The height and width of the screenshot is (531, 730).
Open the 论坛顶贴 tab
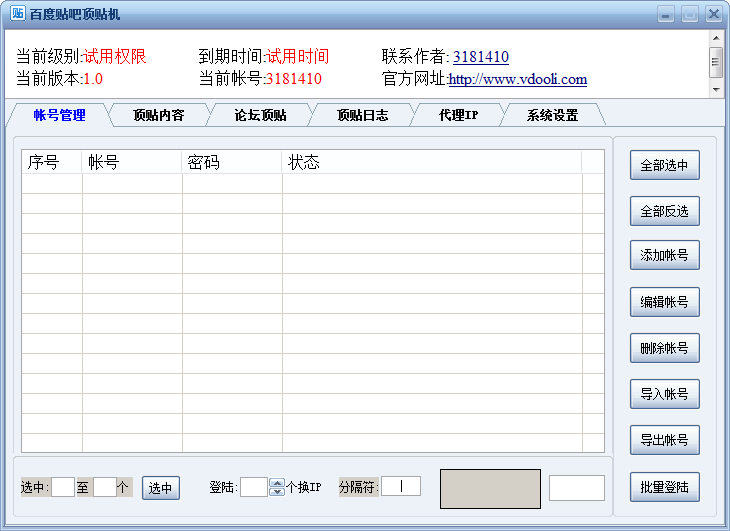click(x=260, y=115)
